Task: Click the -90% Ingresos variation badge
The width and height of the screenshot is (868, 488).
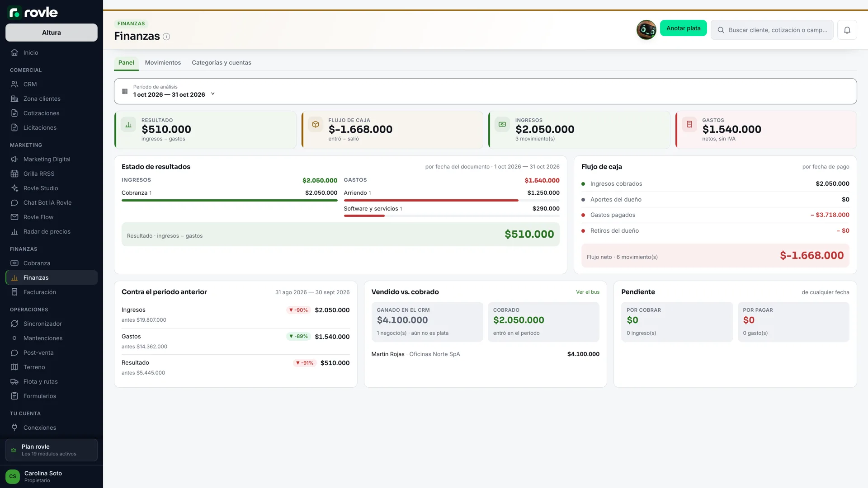Action: click(x=298, y=310)
